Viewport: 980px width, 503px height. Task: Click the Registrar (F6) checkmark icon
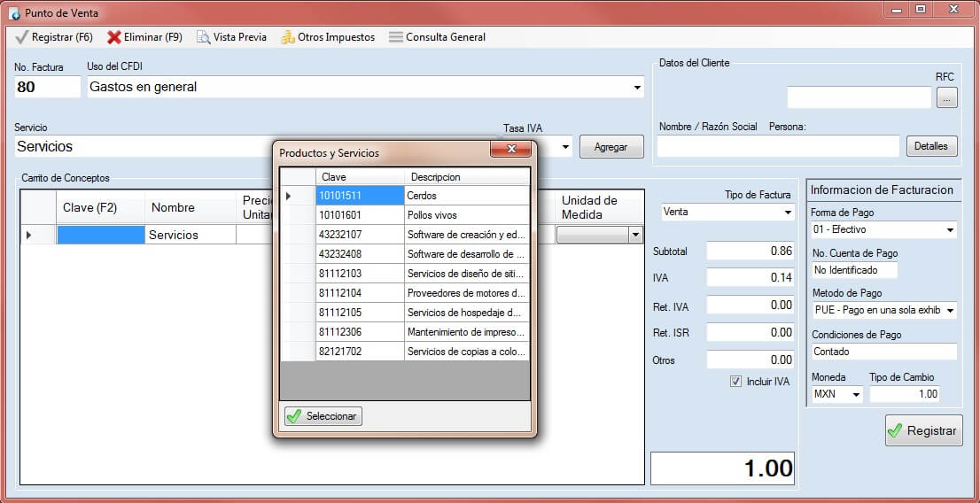coord(22,37)
